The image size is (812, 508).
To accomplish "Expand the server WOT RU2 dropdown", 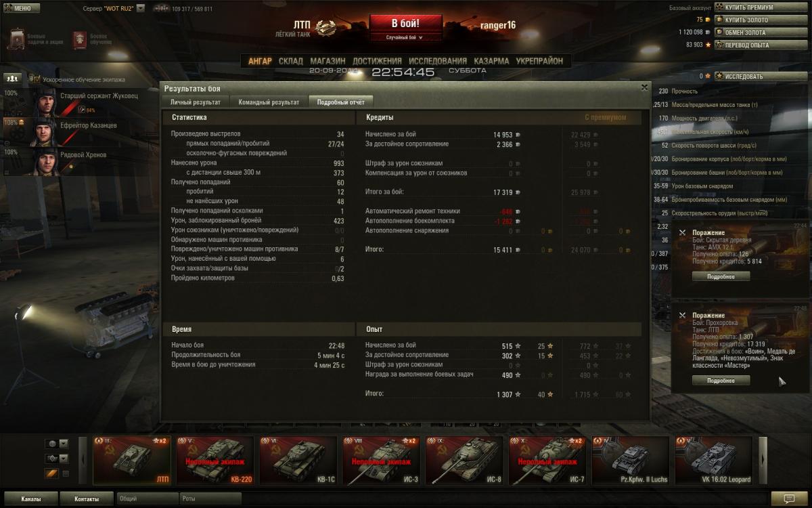I will [141, 9].
